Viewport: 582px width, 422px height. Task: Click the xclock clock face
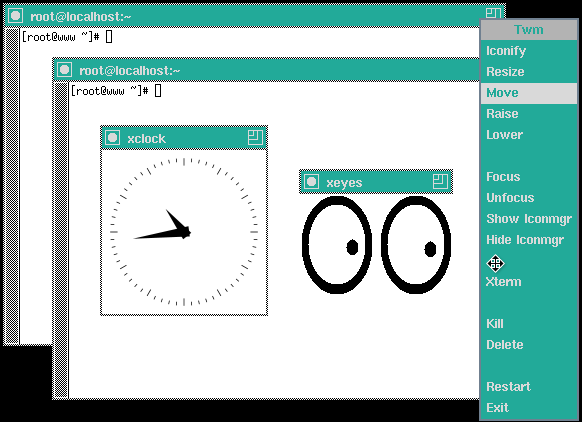pyautogui.click(x=184, y=232)
